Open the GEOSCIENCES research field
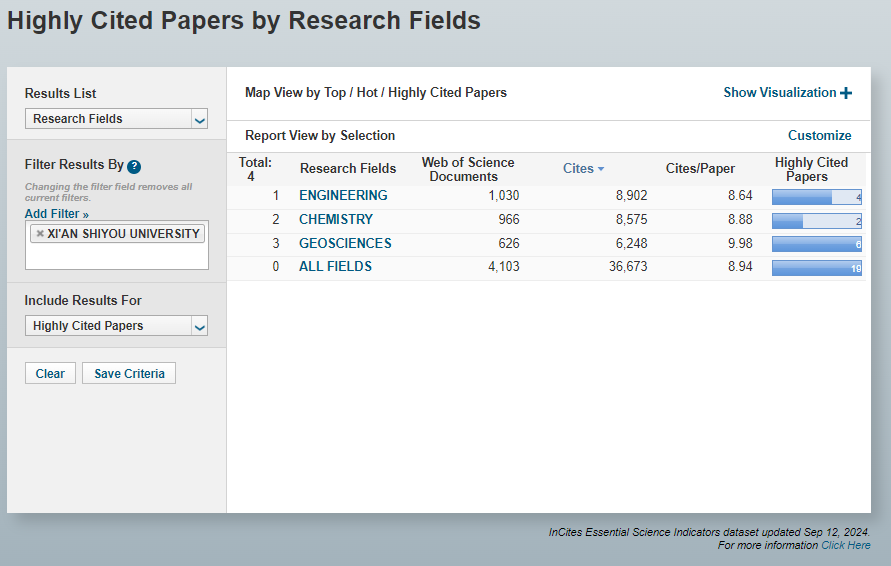Image resolution: width=891 pixels, height=566 pixels. click(345, 244)
